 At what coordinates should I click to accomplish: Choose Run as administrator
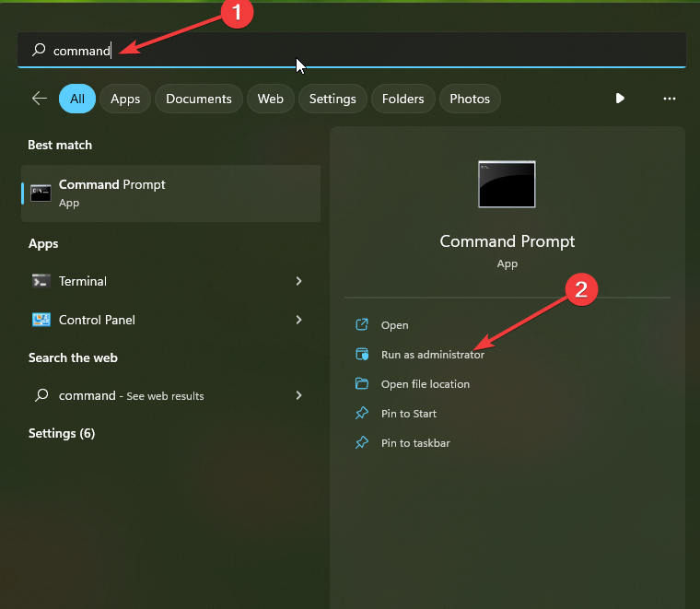(x=433, y=355)
